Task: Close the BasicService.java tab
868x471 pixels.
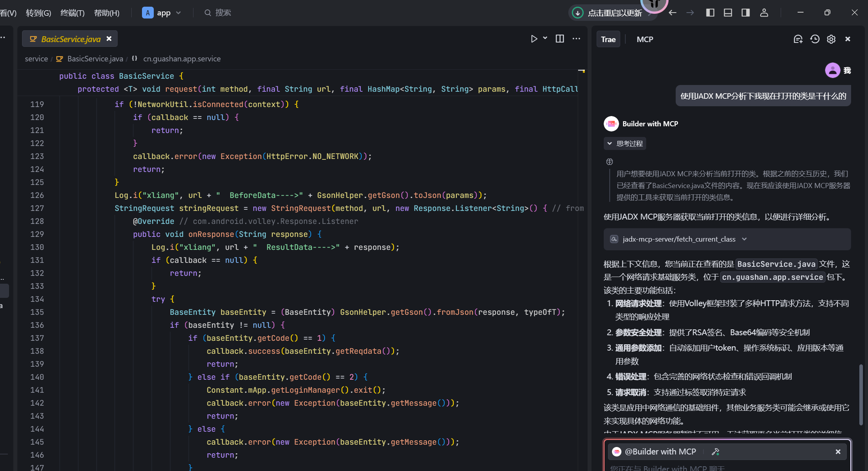Action: 109,39
